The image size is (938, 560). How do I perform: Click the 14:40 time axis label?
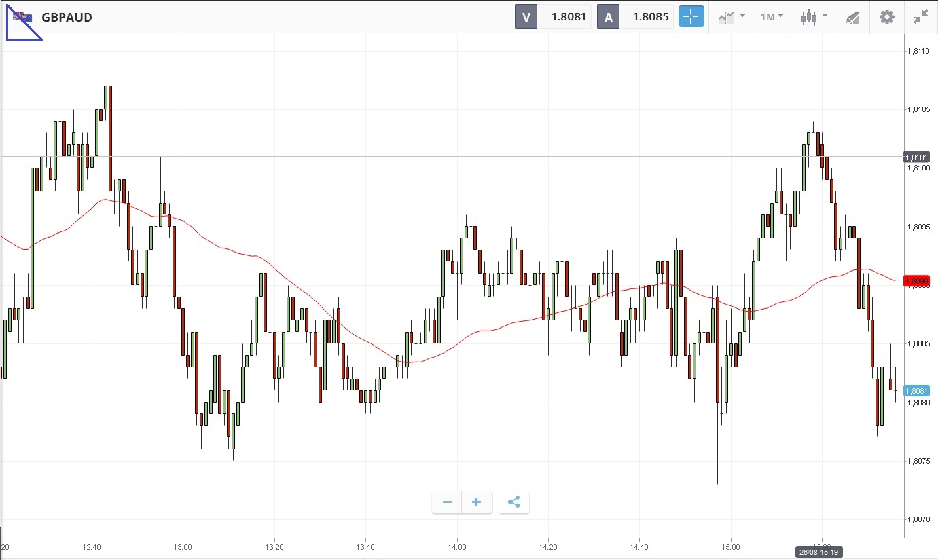[639, 546]
